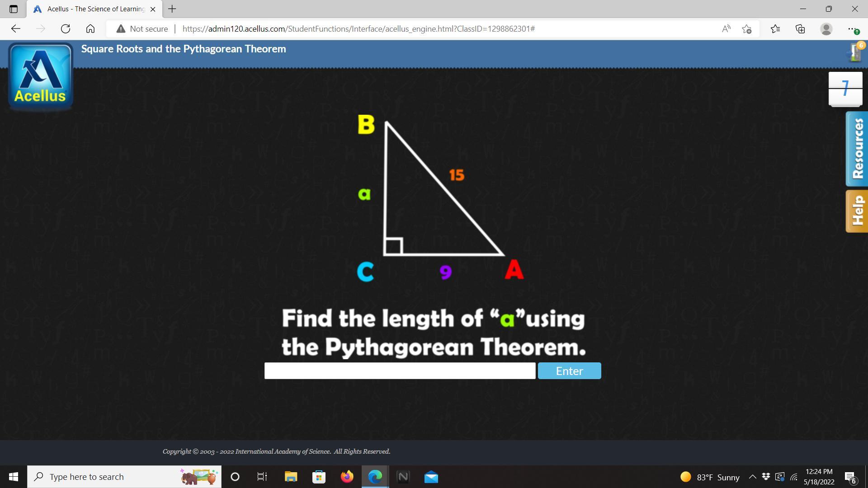Image resolution: width=868 pixels, height=488 pixels.
Task: Open the Favorites list icon
Action: 775,29
